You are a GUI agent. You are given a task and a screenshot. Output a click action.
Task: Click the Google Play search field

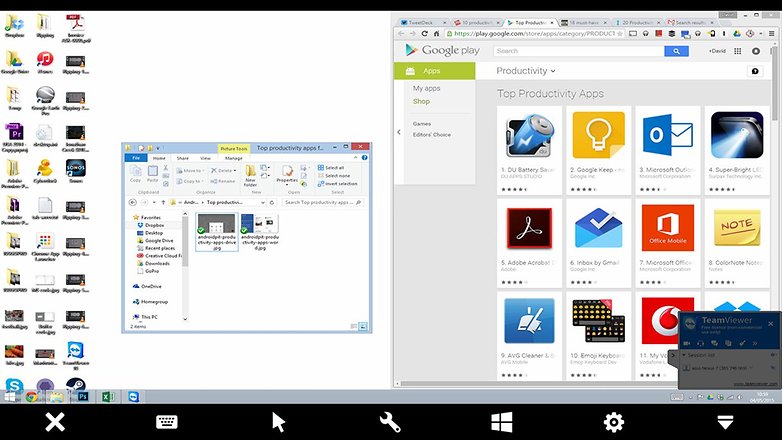coord(579,51)
